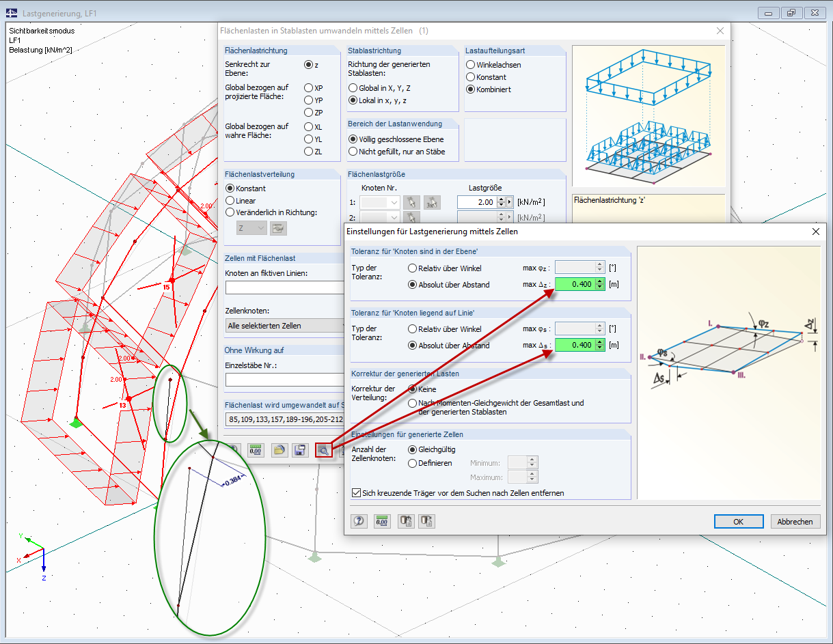The image size is (833, 644).
Task: Select Veränderlich in Richtung option
Action: point(230,212)
